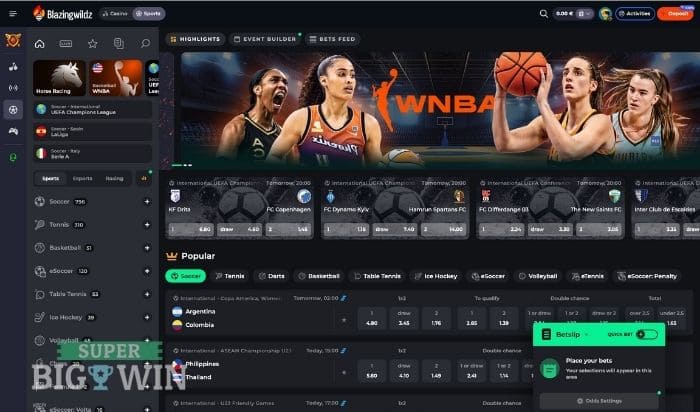Open the balance currency dropdown
Image resolution: width=700 pixels, height=412 pixels.
pyautogui.click(x=585, y=14)
